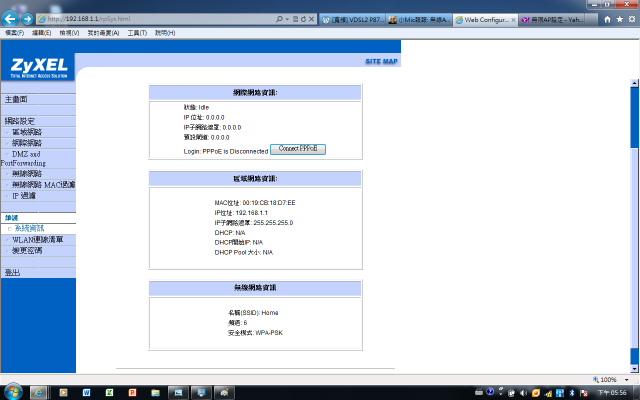Click the page scrollbar down arrow

[634, 369]
